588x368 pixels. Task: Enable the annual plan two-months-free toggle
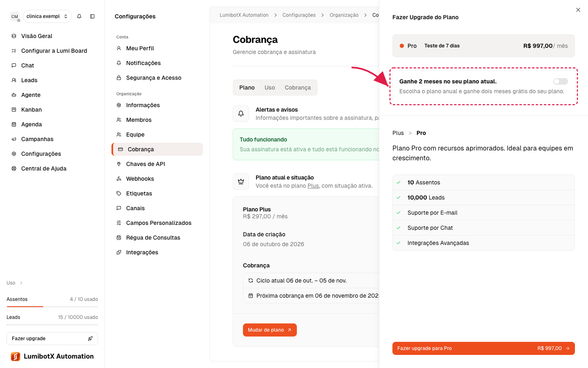tap(561, 81)
